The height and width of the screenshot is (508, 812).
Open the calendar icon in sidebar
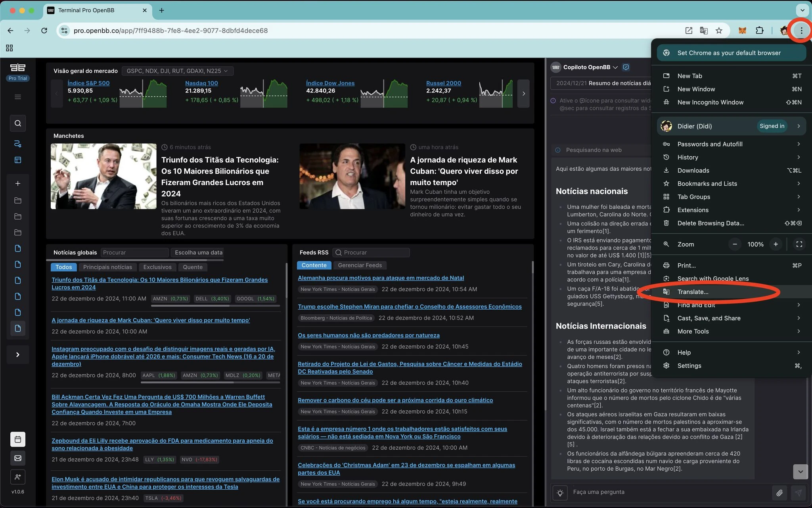(18, 439)
